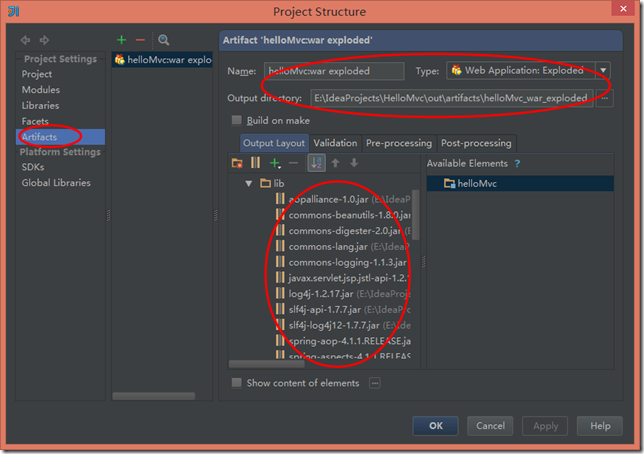Click the OK button

tap(435, 426)
